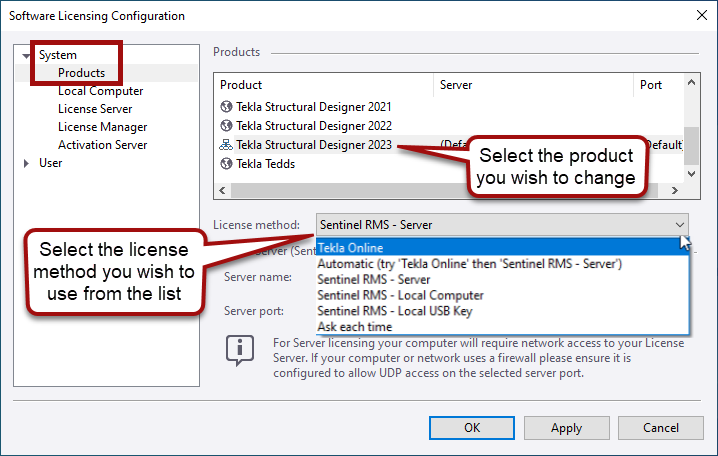Screen dimensions: 718x456
Task: Close the Software Licensing Configuration dialog
Action: (x=702, y=15)
